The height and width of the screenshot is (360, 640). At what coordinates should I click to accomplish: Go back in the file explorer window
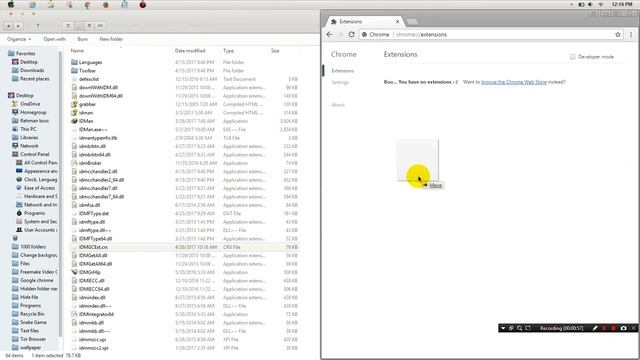tap(9, 26)
